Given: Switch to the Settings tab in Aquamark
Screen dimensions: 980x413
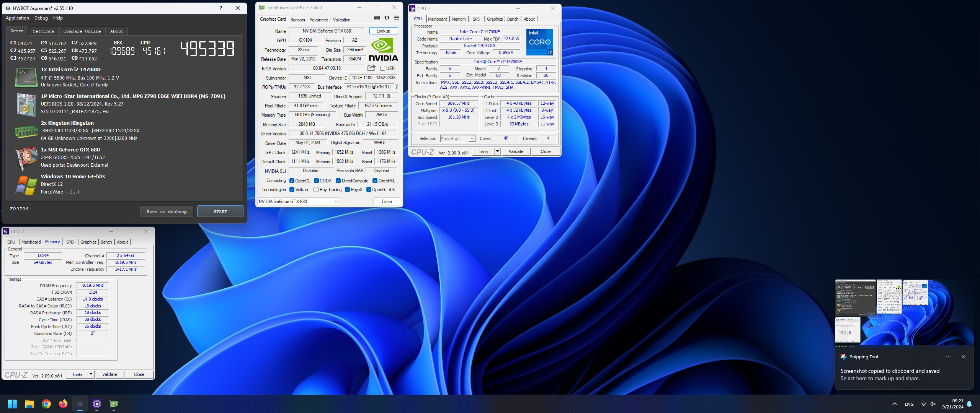Looking at the screenshot, I should [x=43, y=31].
